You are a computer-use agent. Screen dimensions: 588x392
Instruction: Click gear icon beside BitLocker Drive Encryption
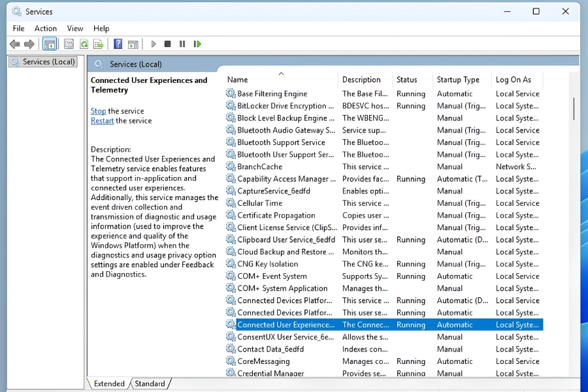tap(231, 105)
